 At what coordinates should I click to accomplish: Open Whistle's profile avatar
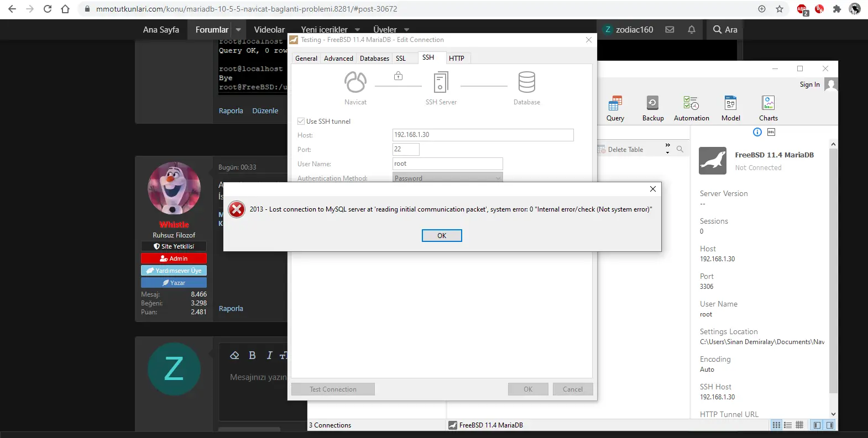click(x=174, y=188)
